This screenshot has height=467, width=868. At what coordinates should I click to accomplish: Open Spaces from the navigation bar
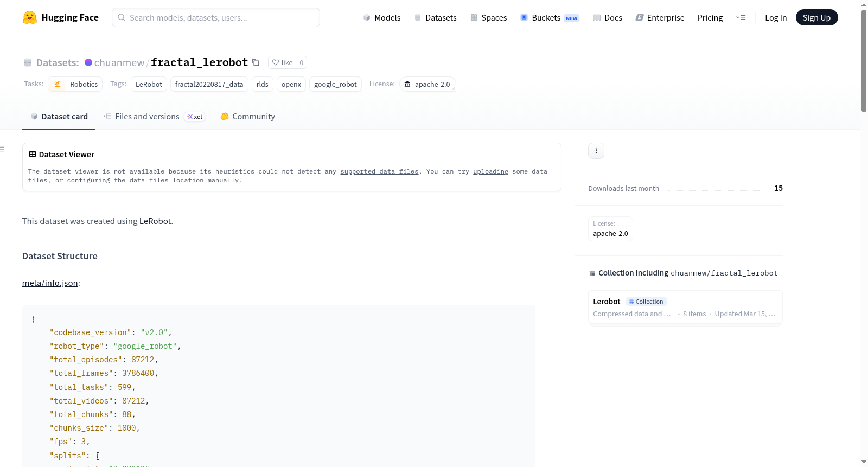point(489,17)
